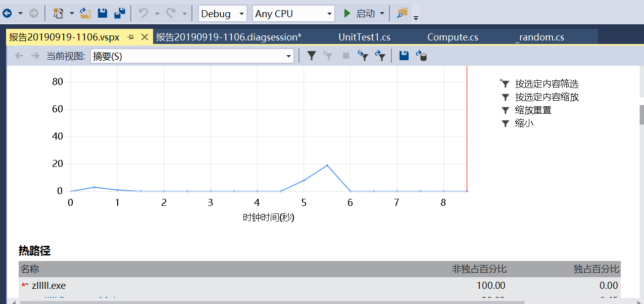Click the 缩小 link

tap(524, 123)
